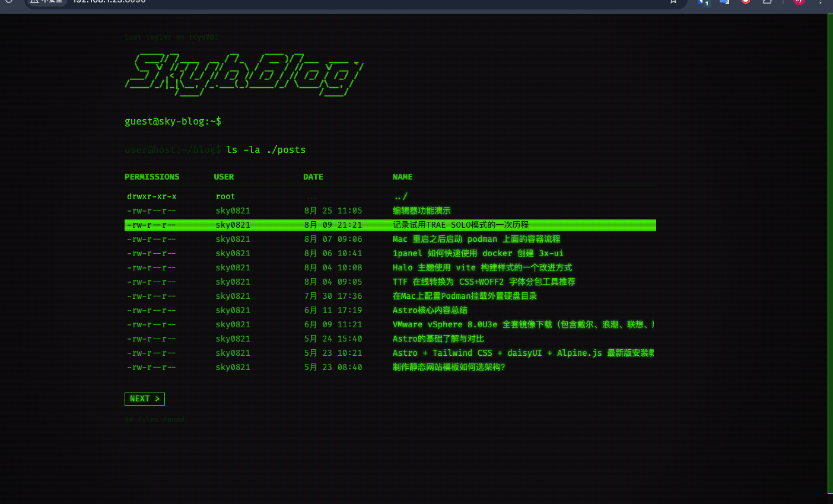
Task: Open the extension icon with badge 1
Action: pos(704,2)
